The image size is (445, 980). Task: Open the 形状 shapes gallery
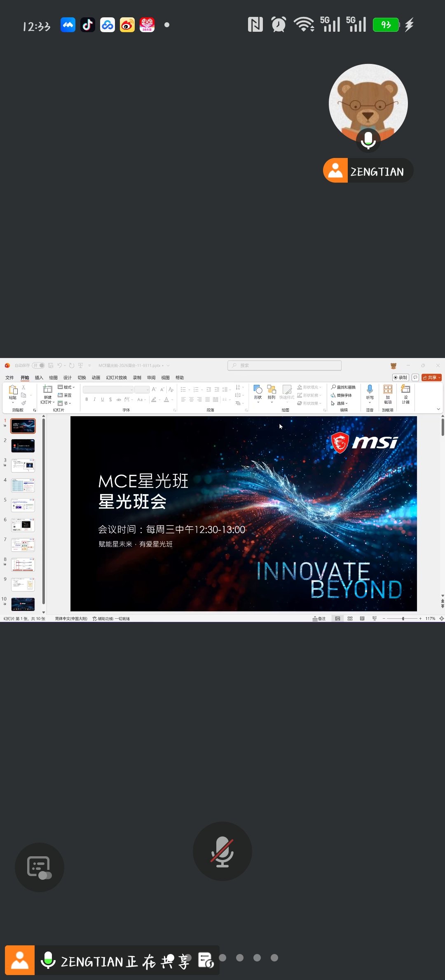pyautogui.click(x=258, y=390)
